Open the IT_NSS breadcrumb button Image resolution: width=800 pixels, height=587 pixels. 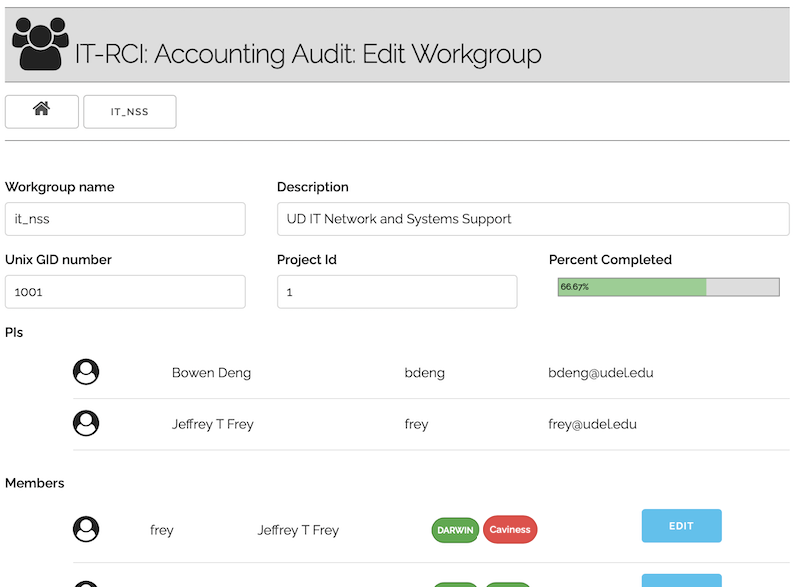point(130,112)
